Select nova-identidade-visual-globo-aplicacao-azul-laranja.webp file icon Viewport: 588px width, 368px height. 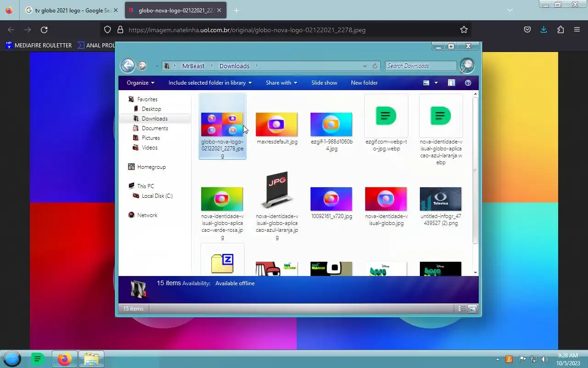click(x=441, y=116)
